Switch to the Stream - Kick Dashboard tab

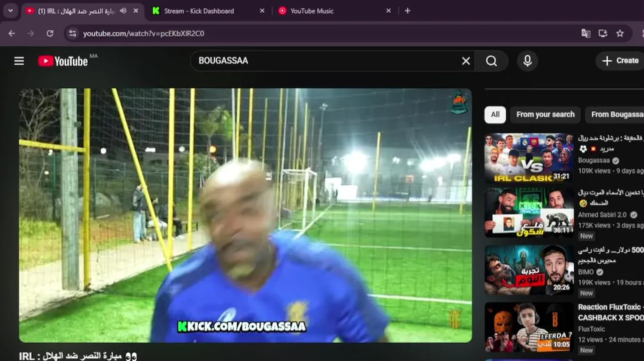pos(208,11)
